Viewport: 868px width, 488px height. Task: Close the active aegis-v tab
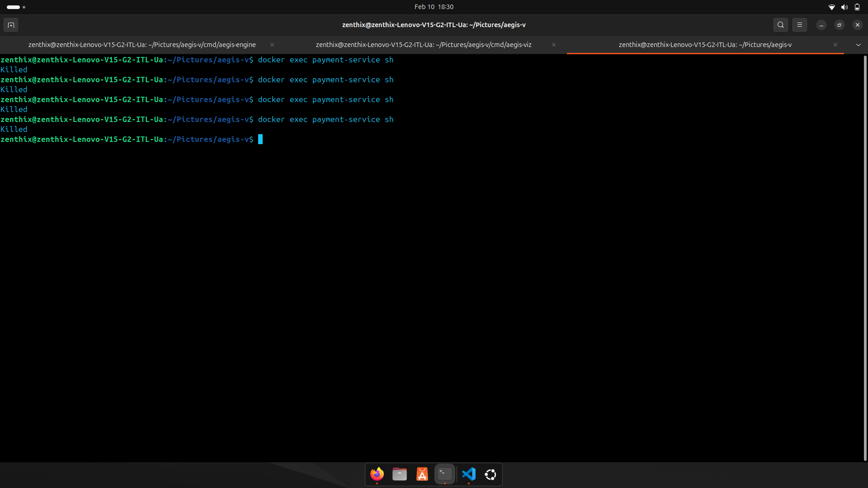835,45
